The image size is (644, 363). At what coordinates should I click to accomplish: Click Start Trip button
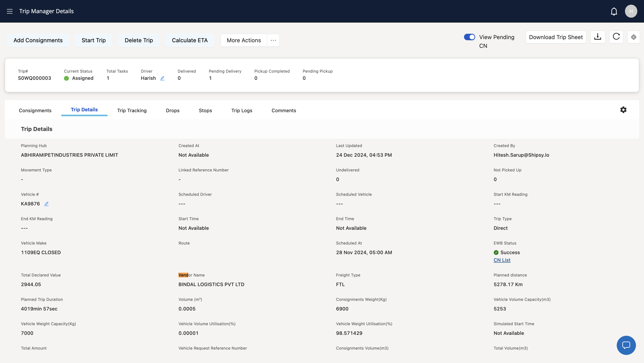[93, 40]
